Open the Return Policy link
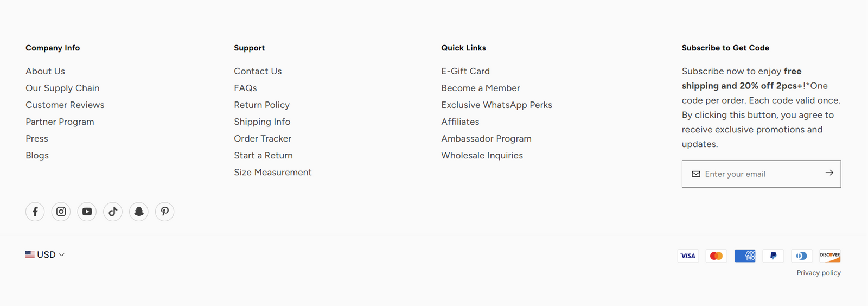 [261, 105]
